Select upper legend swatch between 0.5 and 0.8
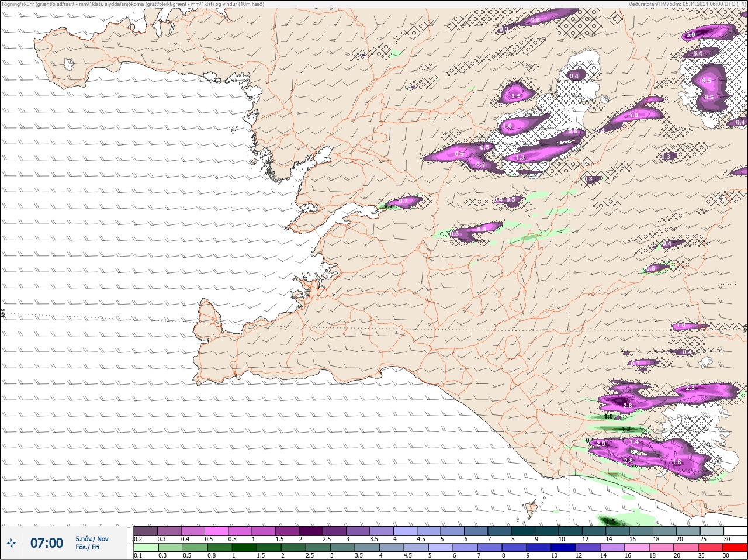 [217, 531]
